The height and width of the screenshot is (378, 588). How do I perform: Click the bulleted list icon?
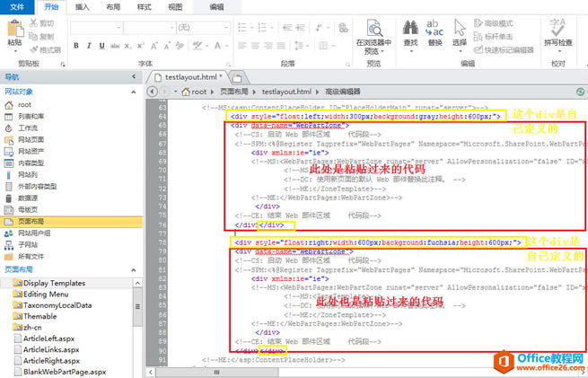click(x=242, y=27)
